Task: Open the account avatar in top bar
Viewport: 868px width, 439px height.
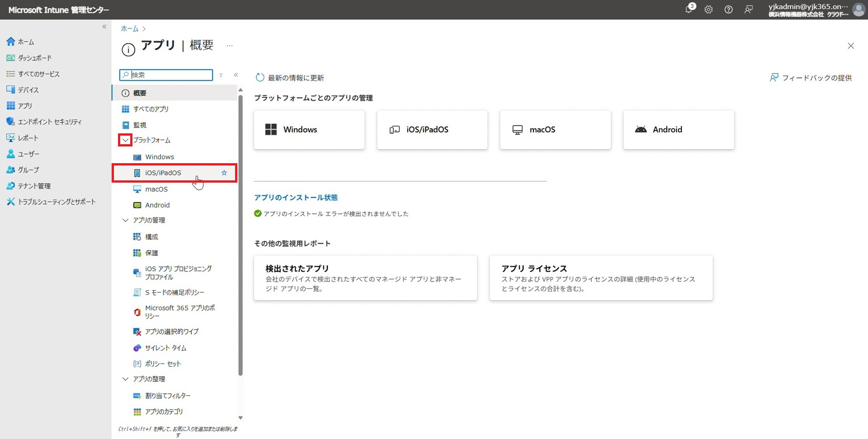Action: [x=858, y=9]
